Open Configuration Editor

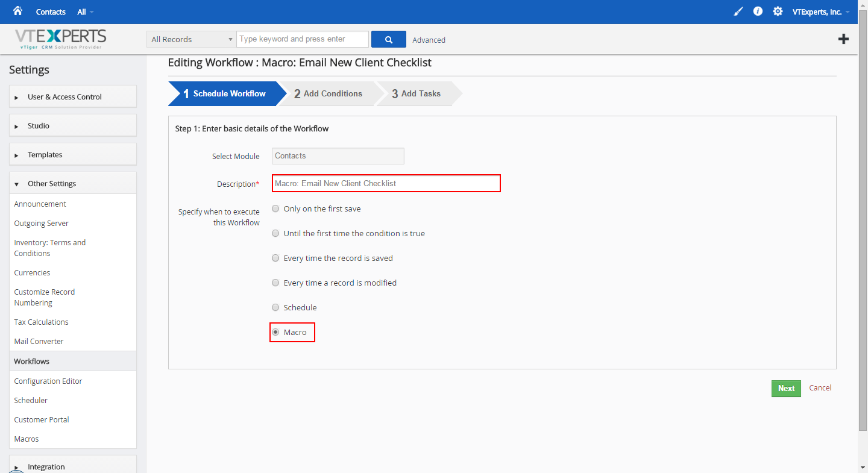pyautogui.click(x=48, y=381)
